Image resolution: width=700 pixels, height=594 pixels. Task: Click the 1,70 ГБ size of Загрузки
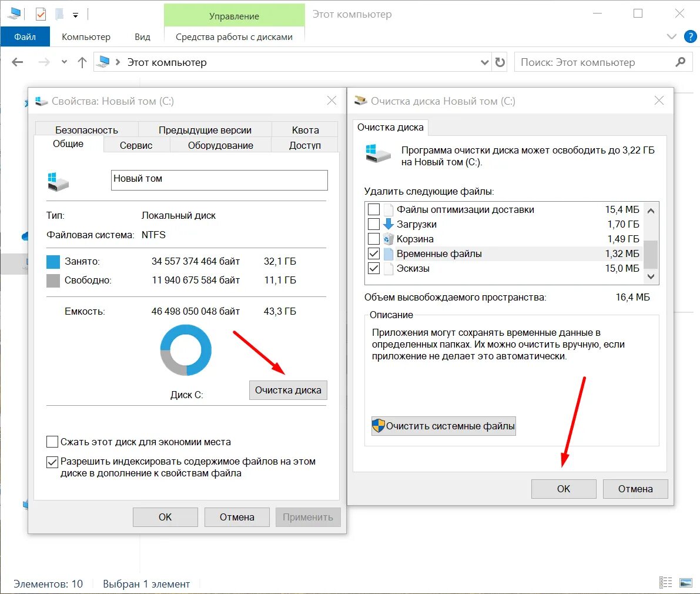623,223
